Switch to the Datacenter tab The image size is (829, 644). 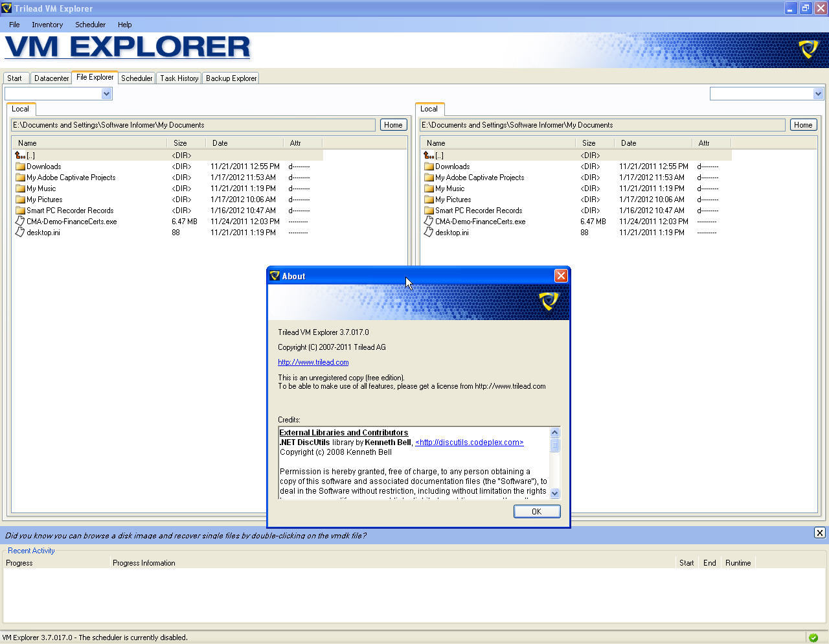[x=51, y=78]
